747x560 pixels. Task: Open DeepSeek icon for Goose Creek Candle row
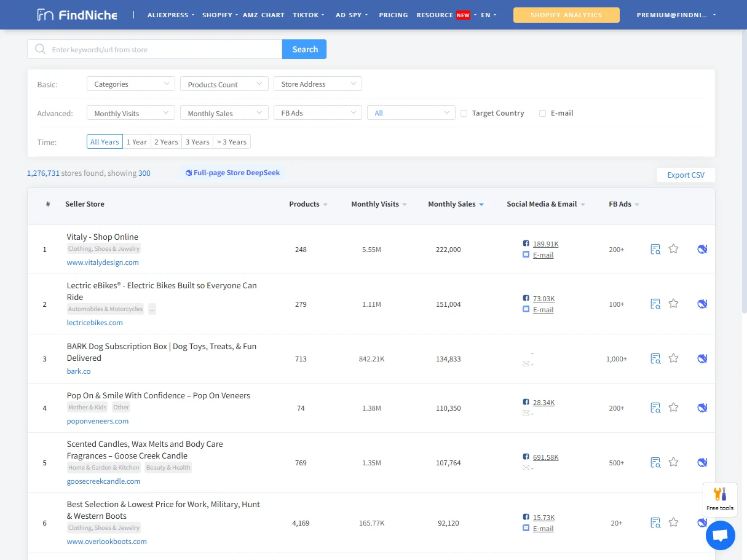point(702,462)
